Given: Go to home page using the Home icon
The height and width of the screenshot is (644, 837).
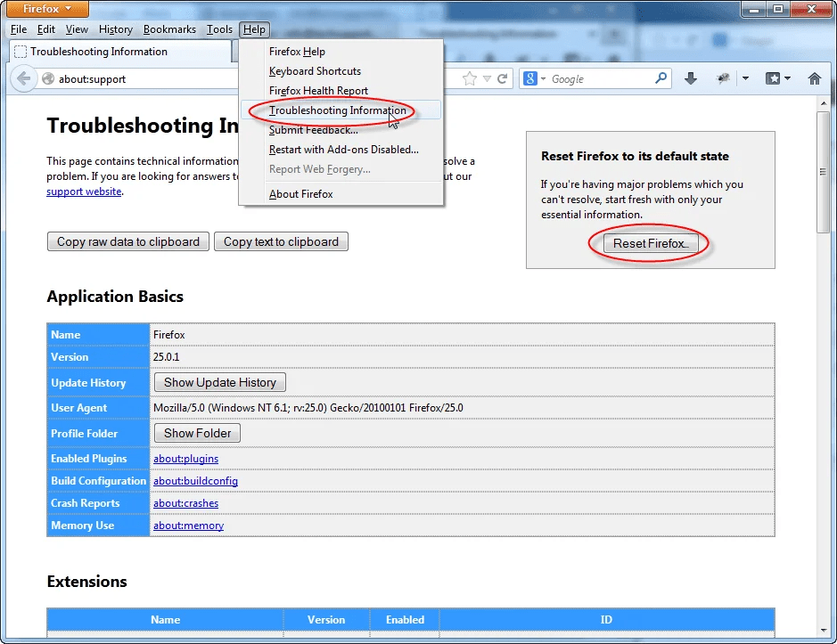Looking at the screenshot, I should (814, 78).
